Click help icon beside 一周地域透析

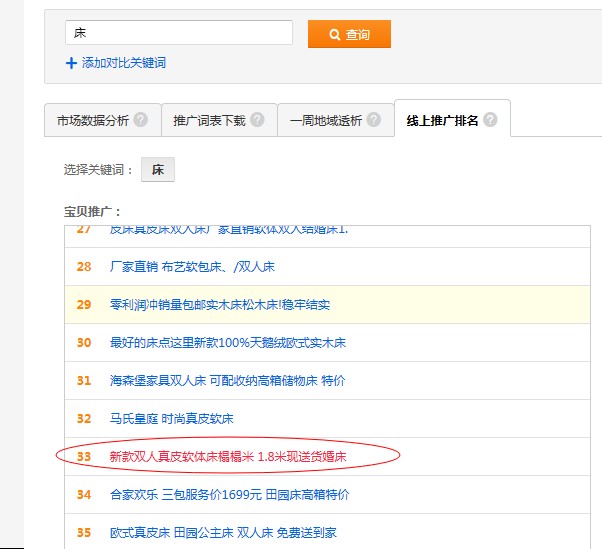coord(374,120)
